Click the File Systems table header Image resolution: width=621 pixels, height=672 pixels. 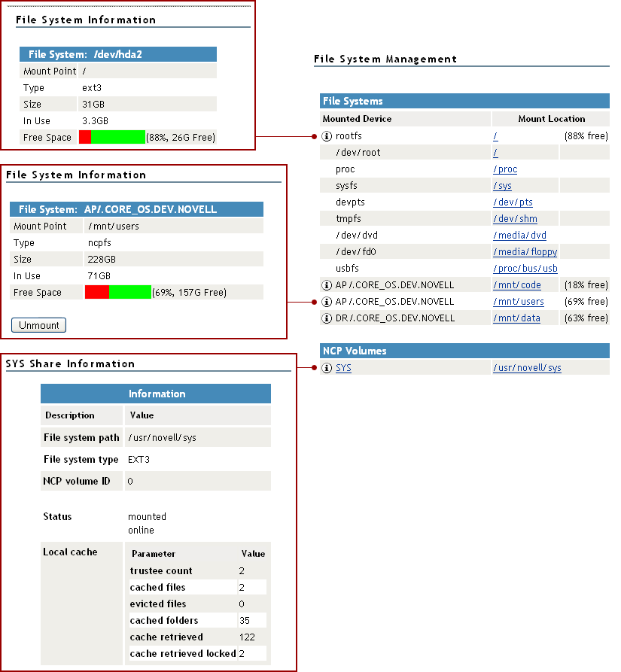pos(464,101)
